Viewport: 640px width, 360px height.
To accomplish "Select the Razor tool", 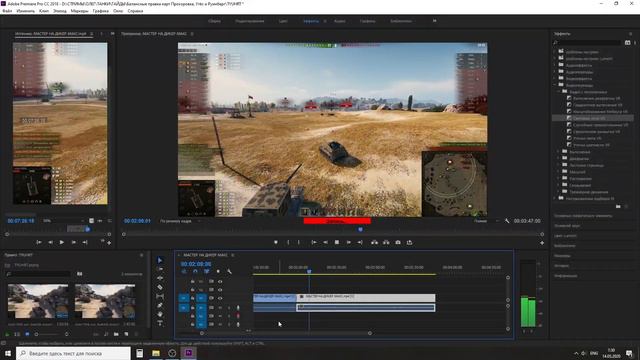I will point(160,287).
